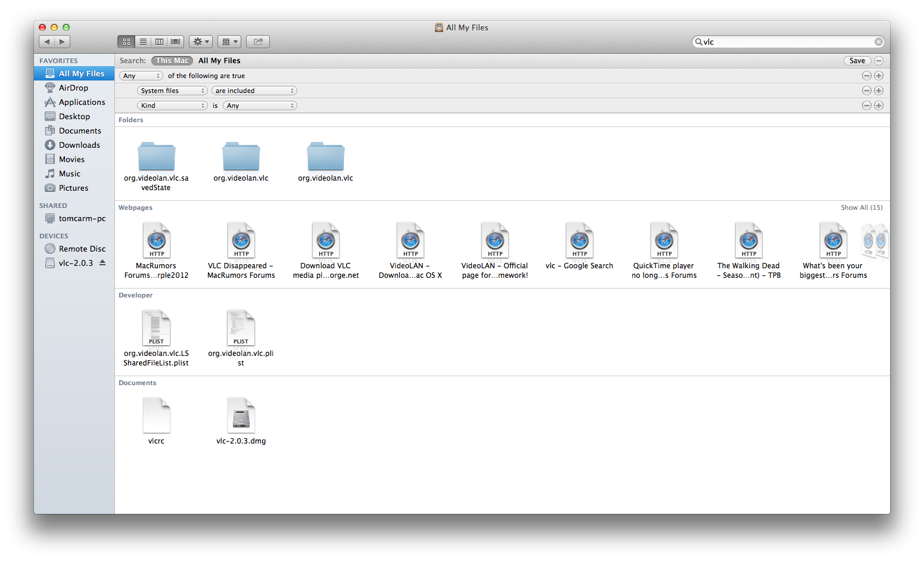Clear the vlc search text

click(x=878, y=42)
